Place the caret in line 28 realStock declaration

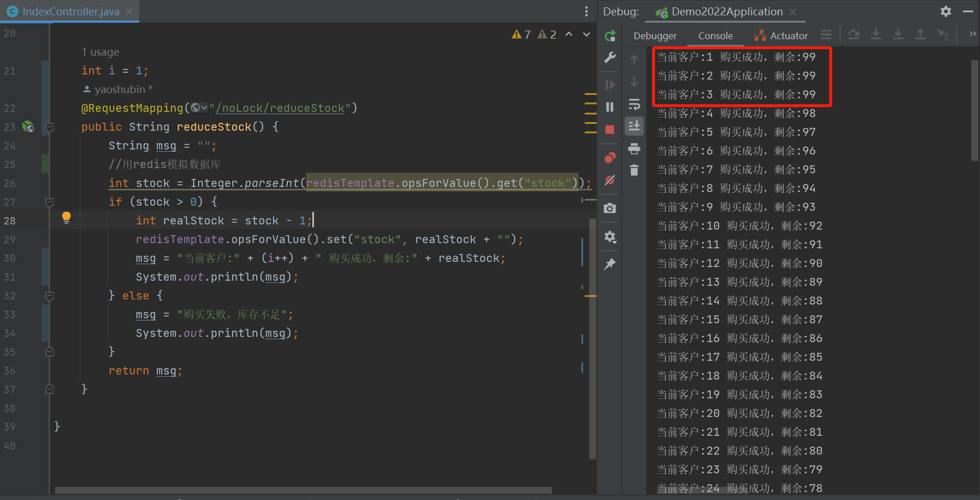[224, 220]
